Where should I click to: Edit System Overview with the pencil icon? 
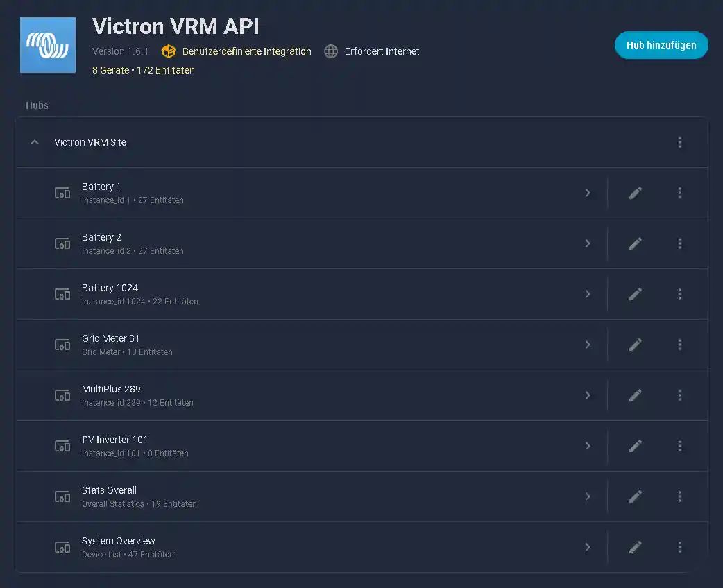tap(635, 548)
